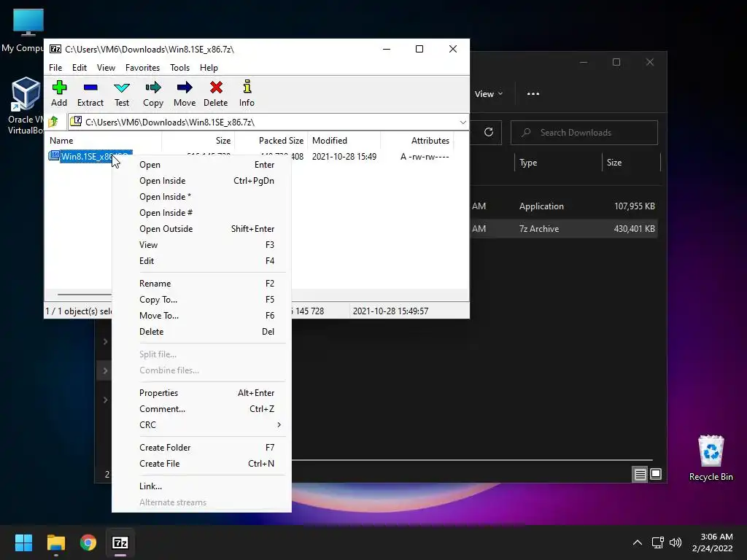The height and width of the screenshot is (560, 747).
Task: Choose Copy To... in the context menu
Action: (x=202, y=300)
